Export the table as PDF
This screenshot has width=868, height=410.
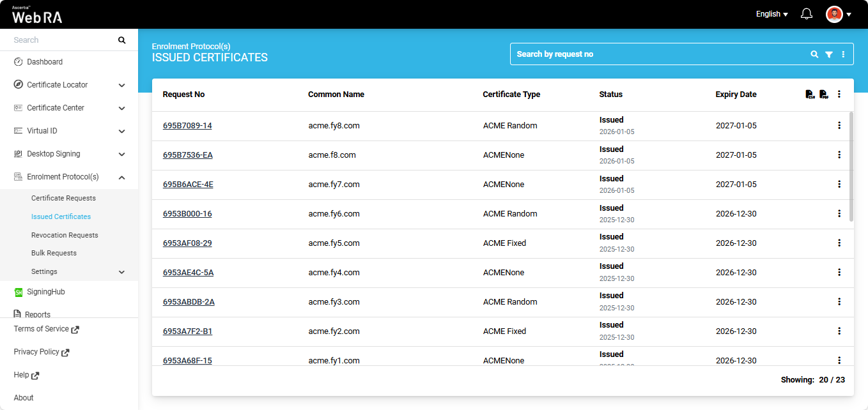click(x=824, y=95)
